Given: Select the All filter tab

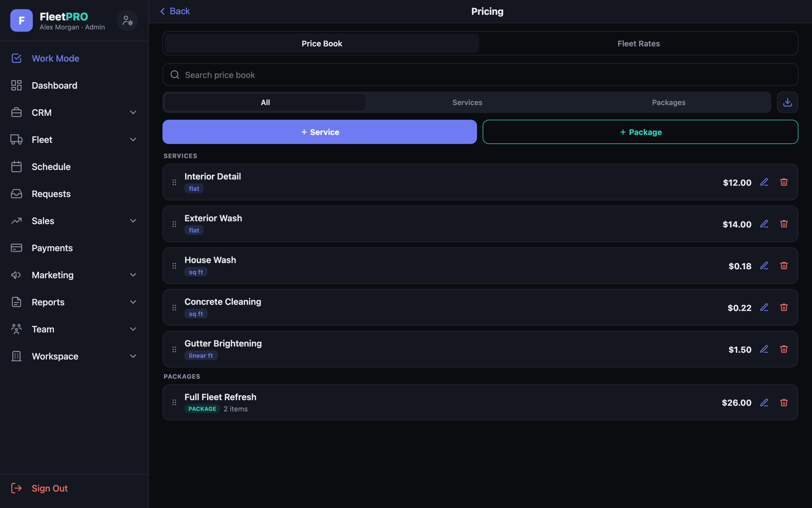Looking at the screenshot, I should [x=265, y=103].
